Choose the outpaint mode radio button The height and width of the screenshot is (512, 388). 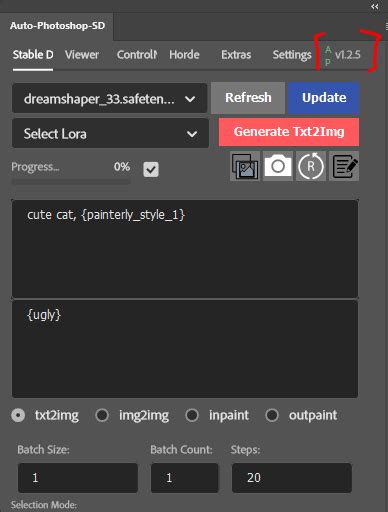coord(272,415)
